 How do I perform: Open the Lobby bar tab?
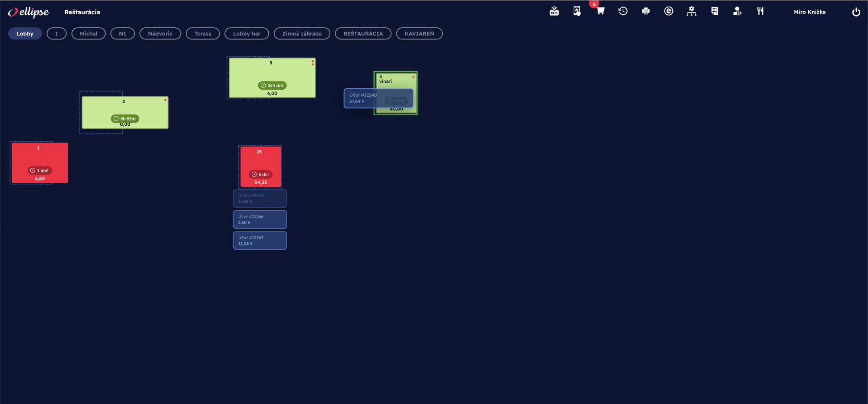(x=247, y=34)
